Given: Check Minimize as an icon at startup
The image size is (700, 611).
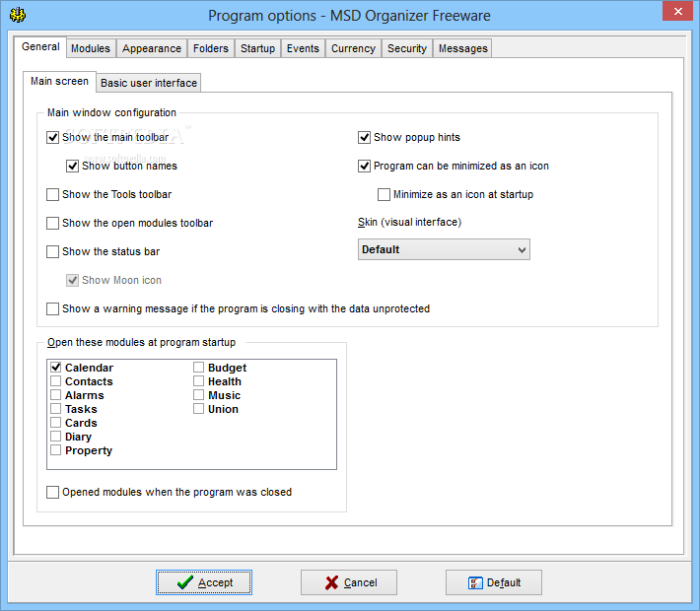Looking at the screenshot, I should (384, 194).
